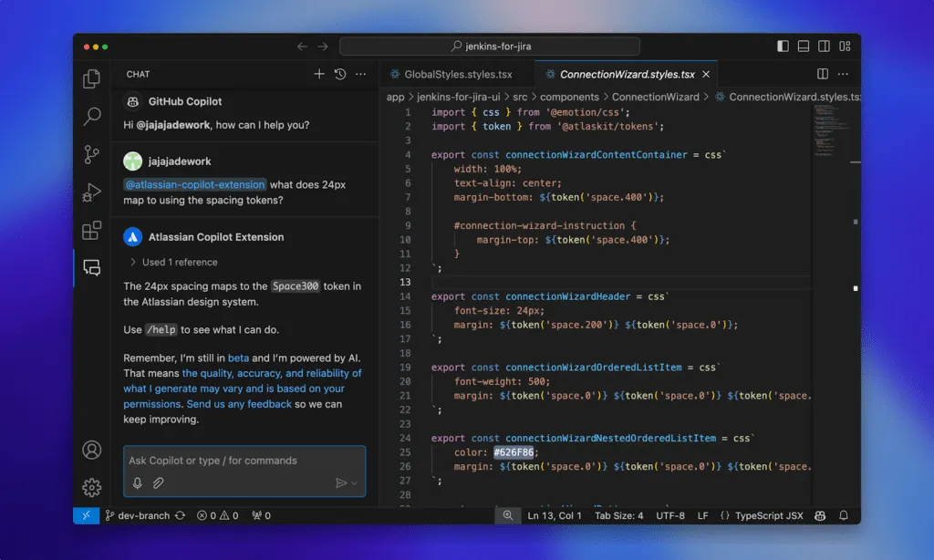The image size is (934, 560).
Task: Open the chat history with the clock icon
Action: click(x=337, y=73)
